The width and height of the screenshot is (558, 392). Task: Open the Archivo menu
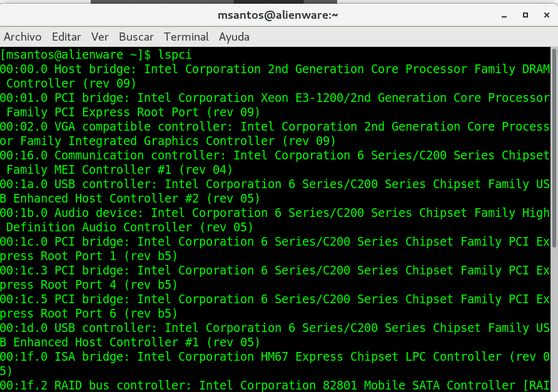tap(23, 37)
